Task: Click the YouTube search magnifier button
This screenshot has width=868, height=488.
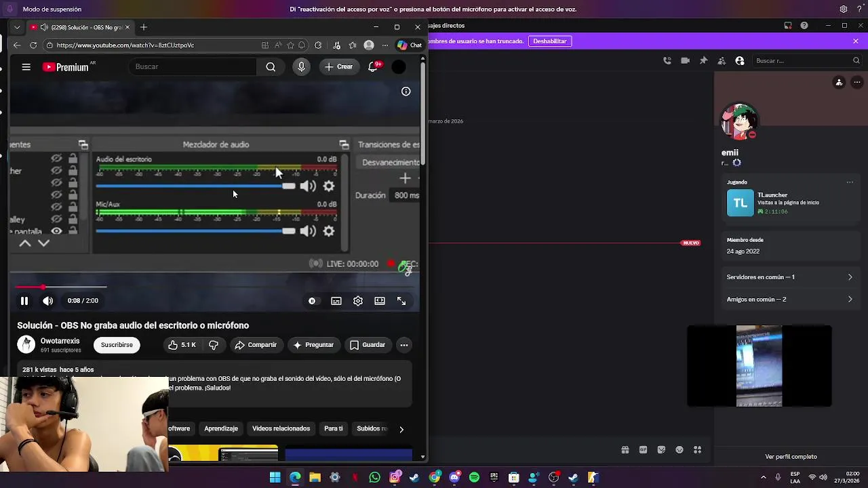Action: click(271, 66)
